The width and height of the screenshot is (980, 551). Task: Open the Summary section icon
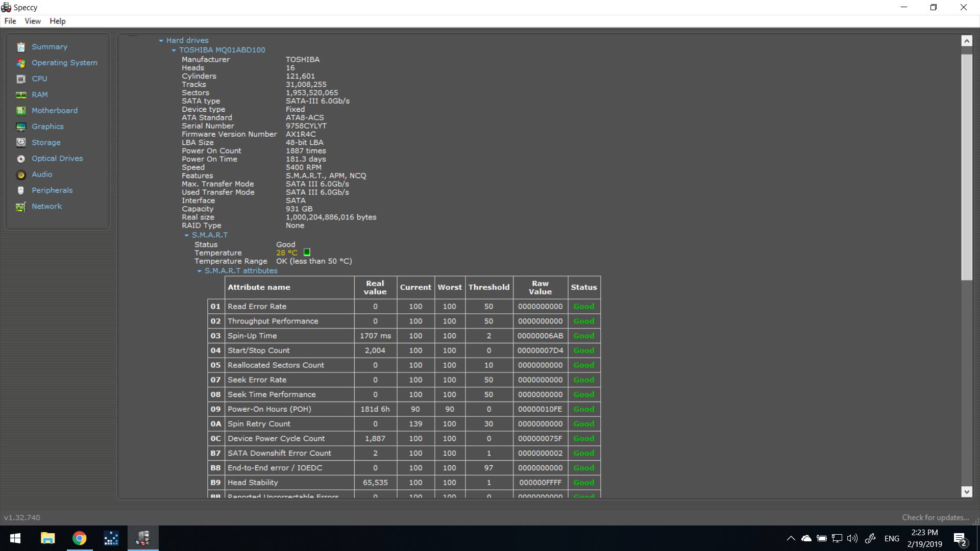pyautogui.click(x=21, y=47)
